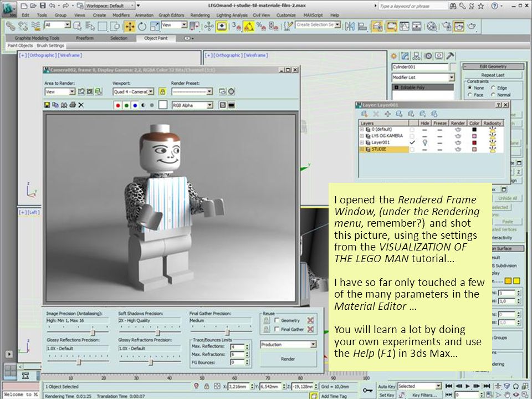Screen dimensions: 532x399
Task: Enable the Reuse Geometry checkbox
Action: click(277, 320)
